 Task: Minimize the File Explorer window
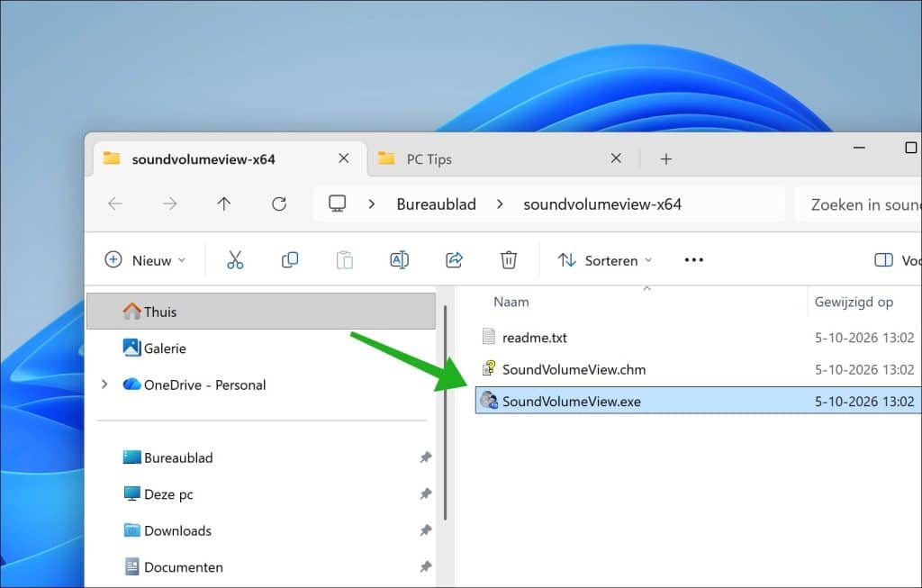pyautogui.click(x=859, y=148)
